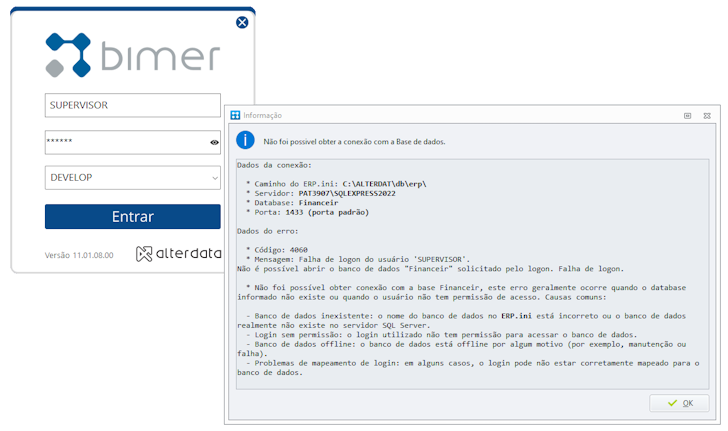Close the Informação dialog
Screen dimensions: 728x431
tap(707, 116)
